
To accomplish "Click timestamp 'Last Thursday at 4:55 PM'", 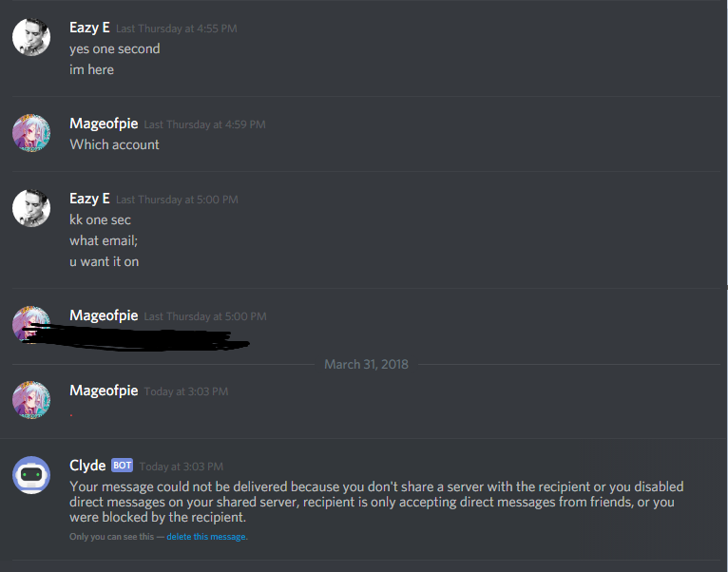I will (177, 29).
